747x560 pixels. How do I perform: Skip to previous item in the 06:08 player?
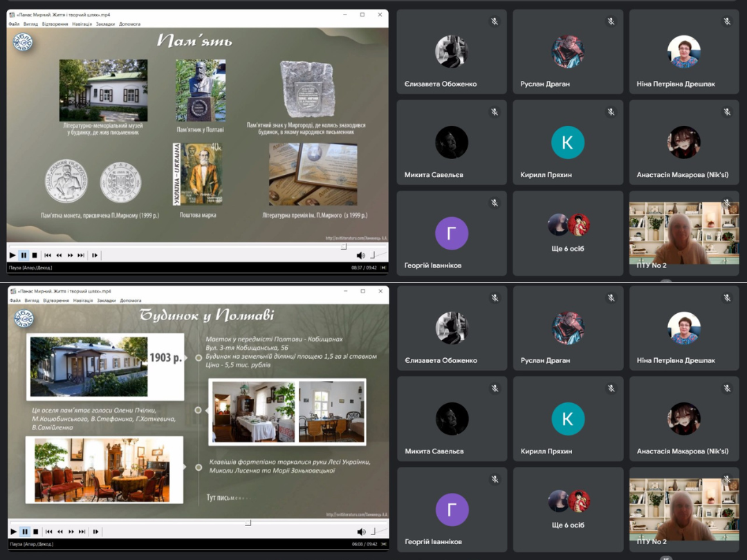click(48, 532)
